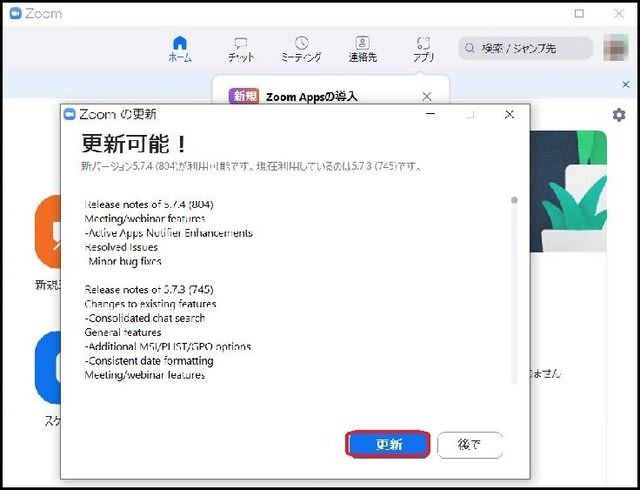Click '-Consistent date formatting' line
This screenshot has width=640, height=490.
point(149,361)
